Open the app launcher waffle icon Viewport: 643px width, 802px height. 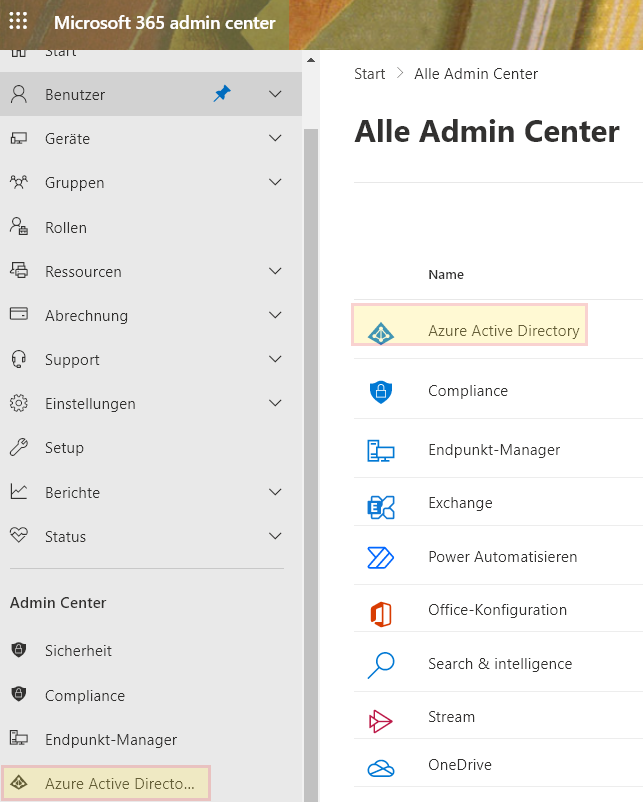click(x=18, y=21)
